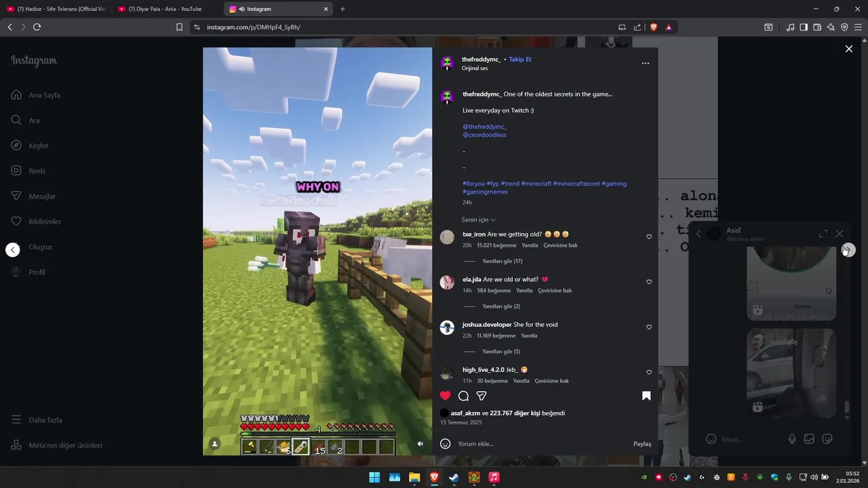Reload the page
Image resolution: width=868 pixels, height=488 pixels.
[x=37, y=27]
